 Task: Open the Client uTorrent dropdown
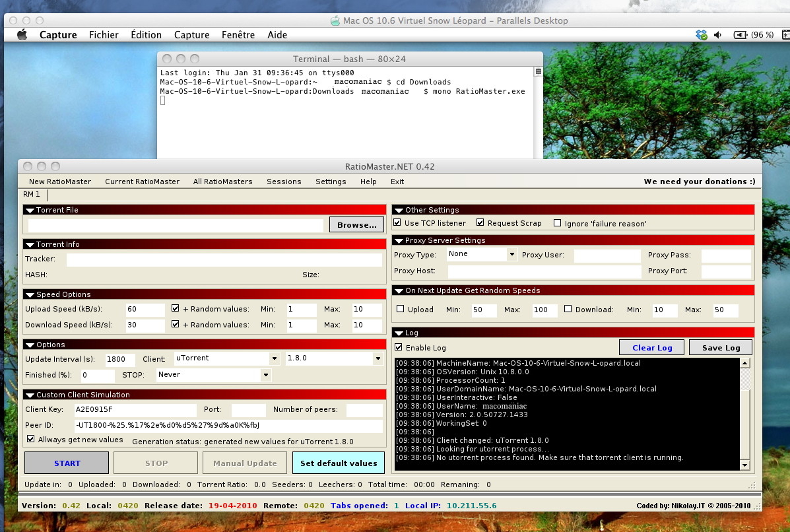click(274, 358)
